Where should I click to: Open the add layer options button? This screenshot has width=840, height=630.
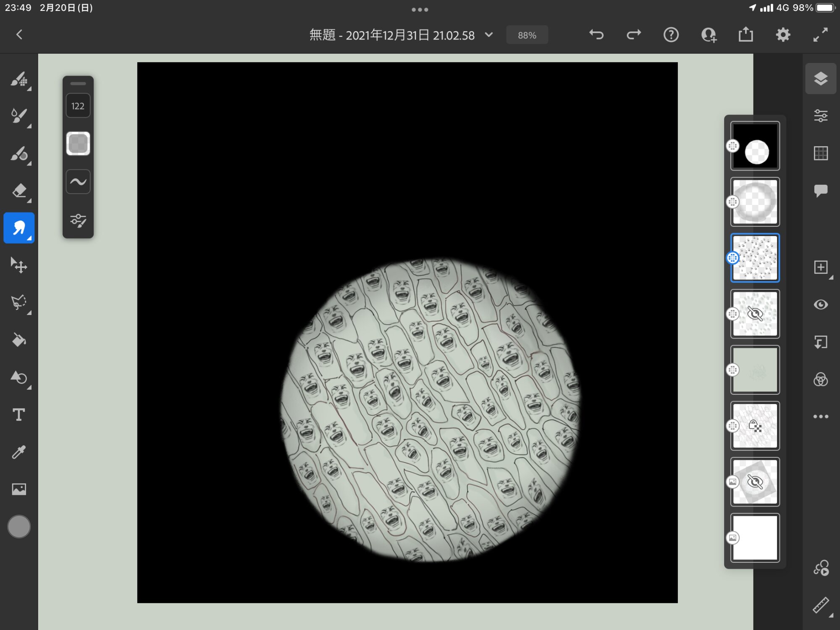pyautogui.click(x=821, y=267)
